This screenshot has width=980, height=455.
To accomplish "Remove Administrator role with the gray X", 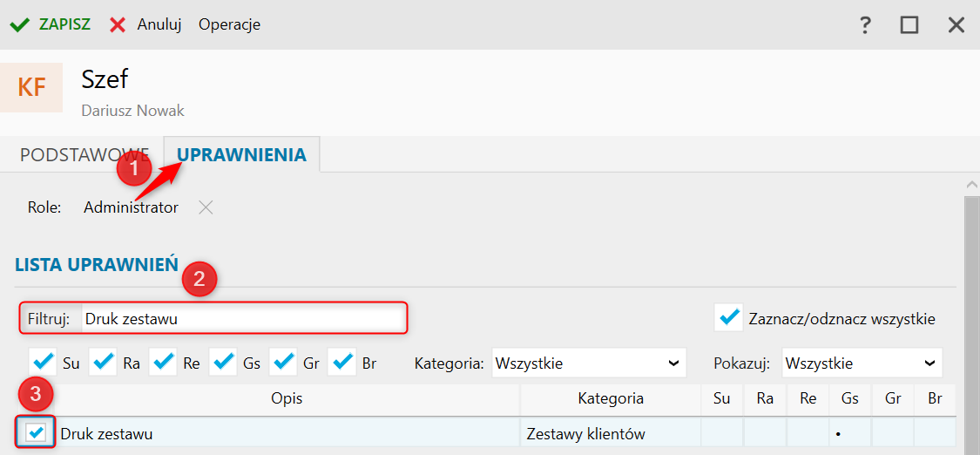I will click(x=206, y=207).
